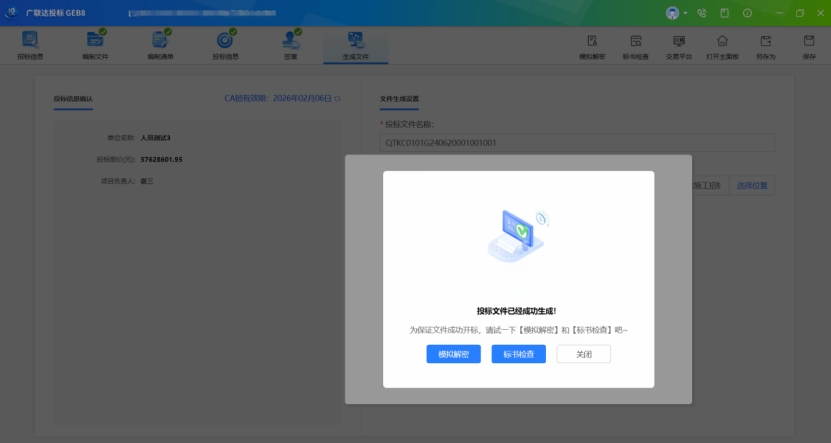Open the 签章 signing step
This screenshot has width=831, height=443.
coord(290,44)
